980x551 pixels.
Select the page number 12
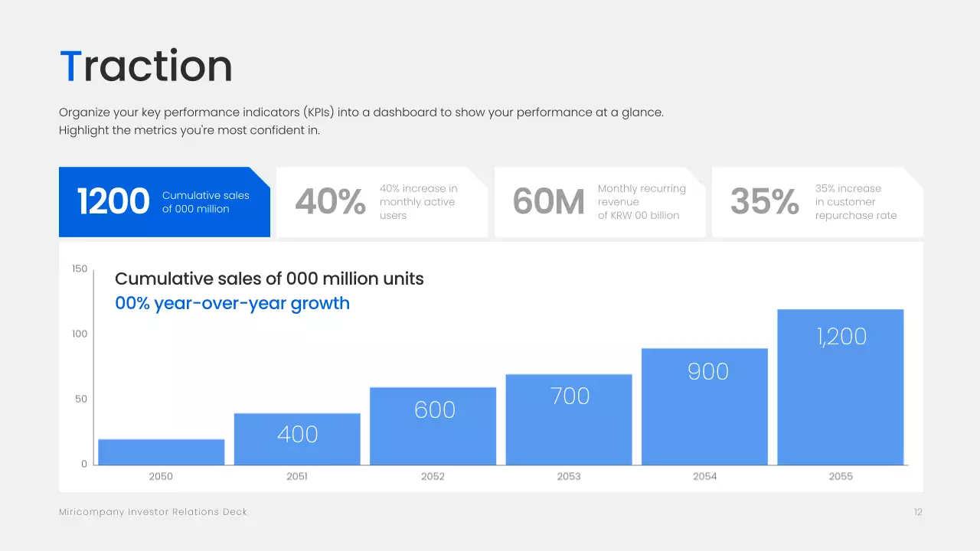(918, 511)
